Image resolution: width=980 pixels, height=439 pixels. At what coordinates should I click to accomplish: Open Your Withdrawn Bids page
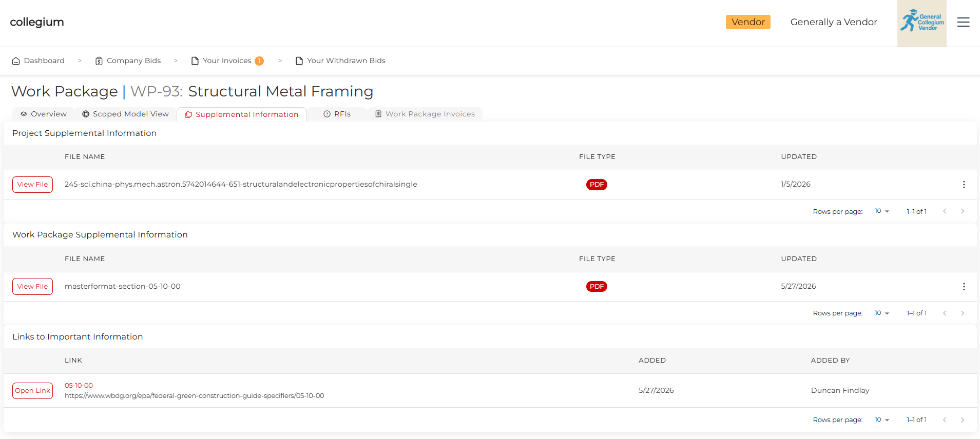[341, 61]
